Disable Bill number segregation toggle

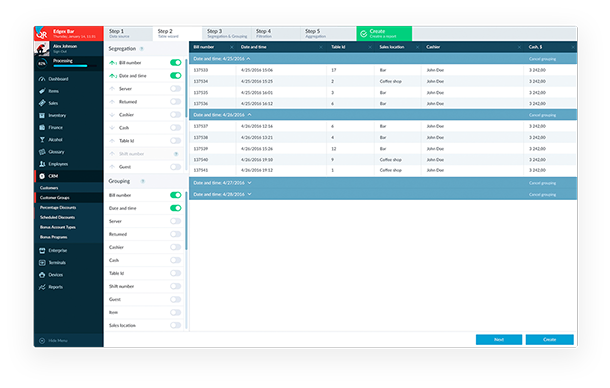click(176, 62)
